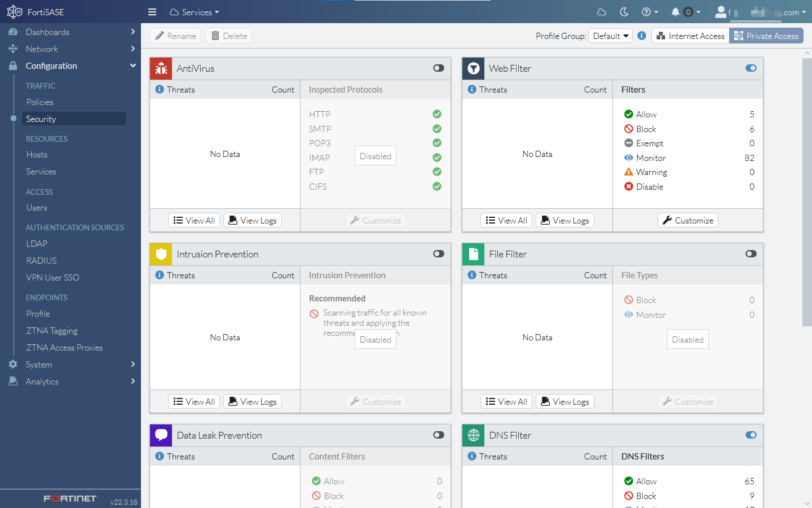This screenshot has width=812, height=508.
Task: Click Data Leak Prevention Threats info icon
Action: click(160, 456)
